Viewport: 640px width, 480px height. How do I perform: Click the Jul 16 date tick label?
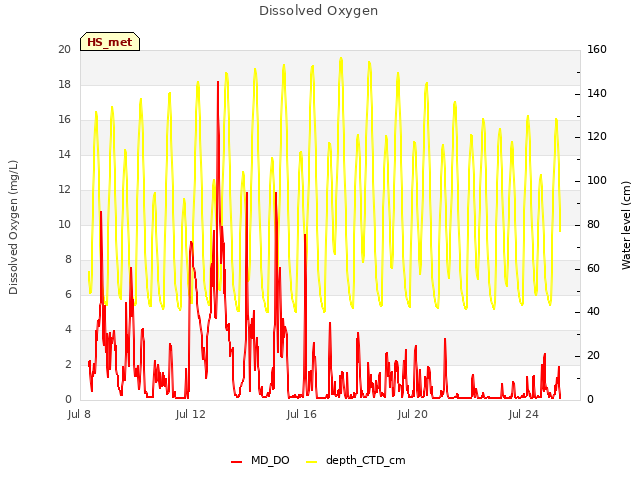click(x=302, y=414)
